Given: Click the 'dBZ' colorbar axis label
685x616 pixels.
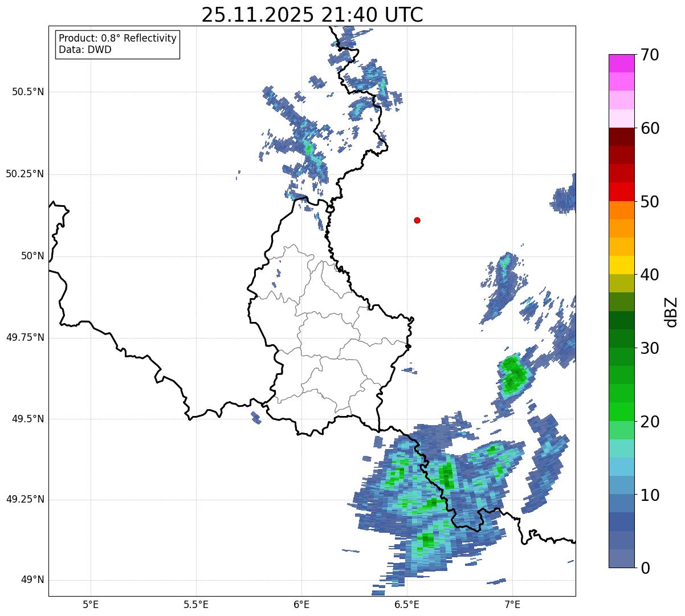Looking at the screenshot, I should (671, 311).
